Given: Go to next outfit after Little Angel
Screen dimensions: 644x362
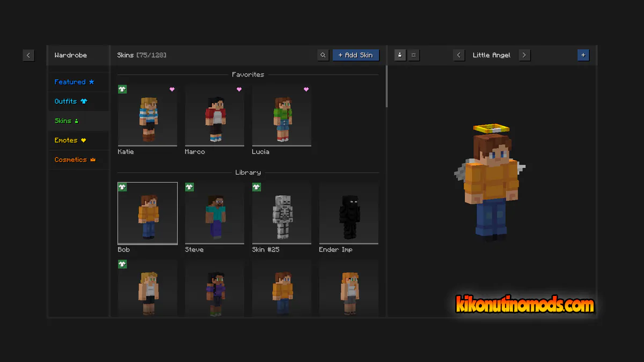Looking at the screenshot, I should (524, 55).
